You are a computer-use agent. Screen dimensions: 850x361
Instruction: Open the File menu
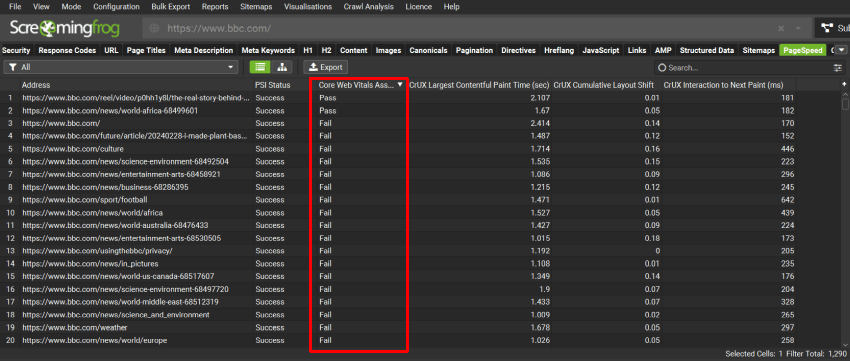tap(15, 7)
